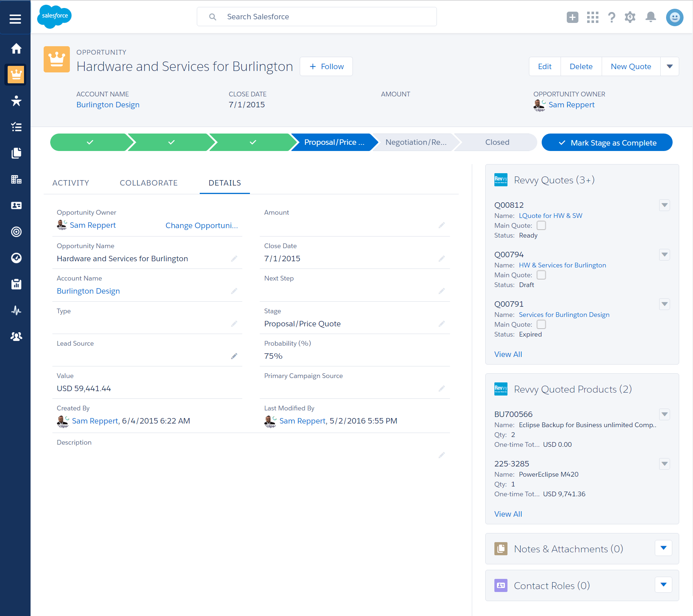
Task: Click View All under Revvy Quotes
Action: [508, 354]
